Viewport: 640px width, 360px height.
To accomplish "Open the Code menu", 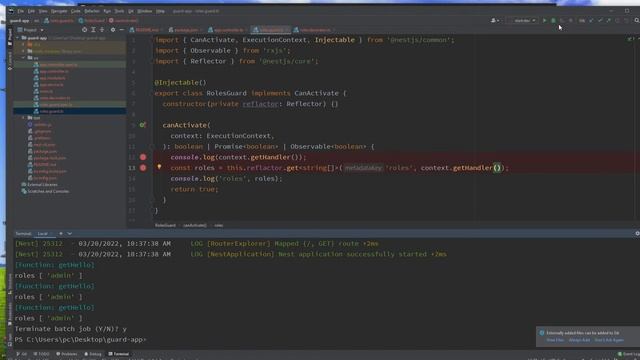I will pyautogui.click(x=76, y=11).
